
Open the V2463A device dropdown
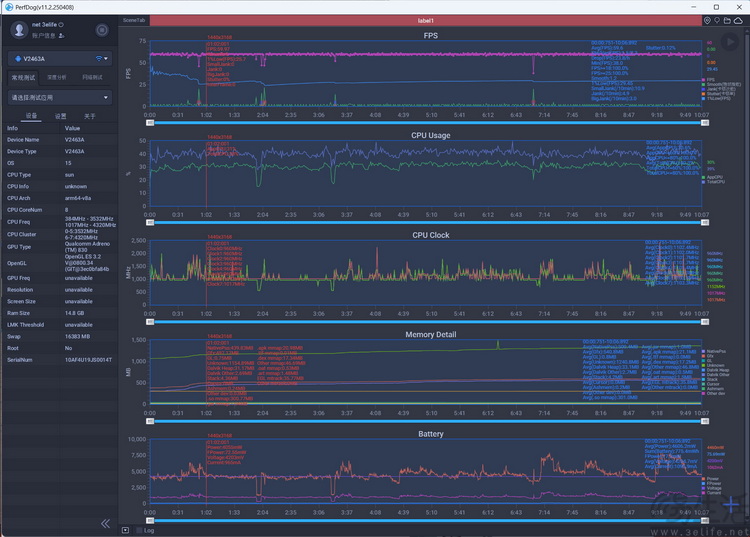60,59
